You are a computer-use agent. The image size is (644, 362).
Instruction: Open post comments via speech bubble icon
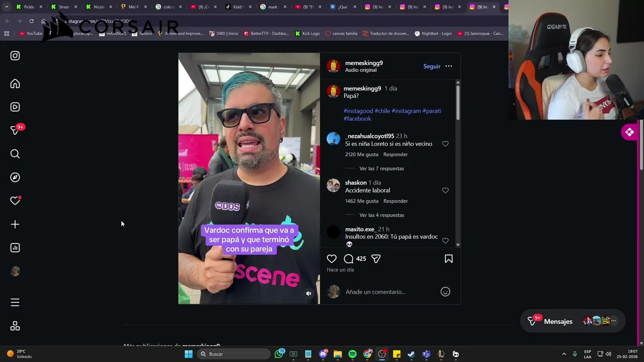tap(348, 258)
